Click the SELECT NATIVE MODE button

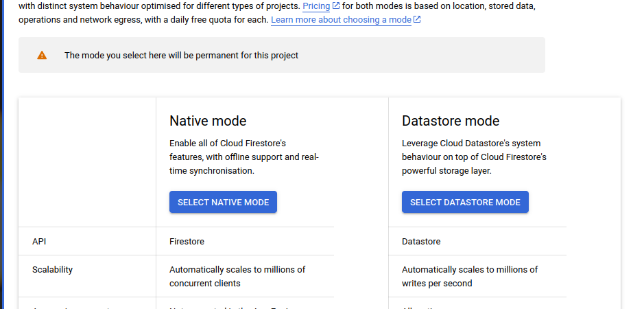(223, 202)
